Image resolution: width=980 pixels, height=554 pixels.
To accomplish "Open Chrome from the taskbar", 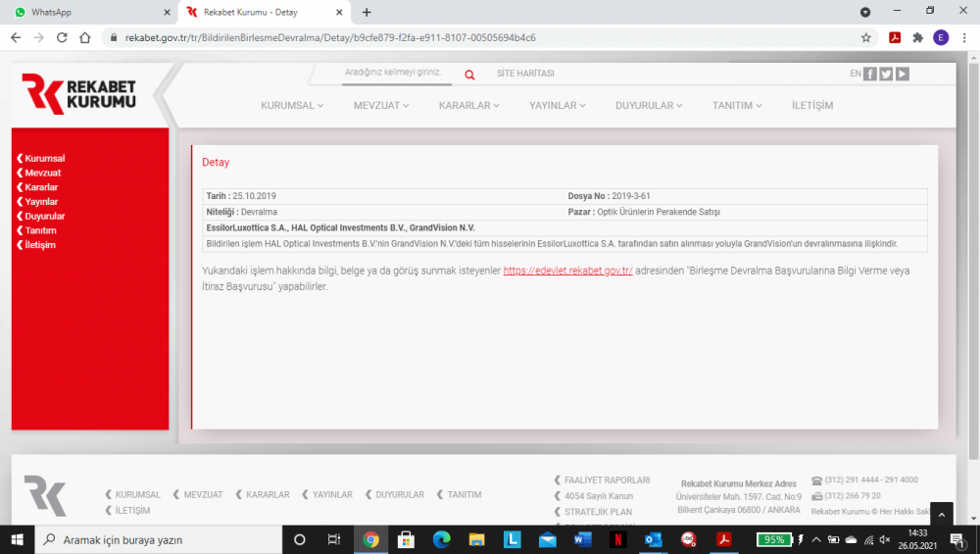I will [x=370, y=539].
